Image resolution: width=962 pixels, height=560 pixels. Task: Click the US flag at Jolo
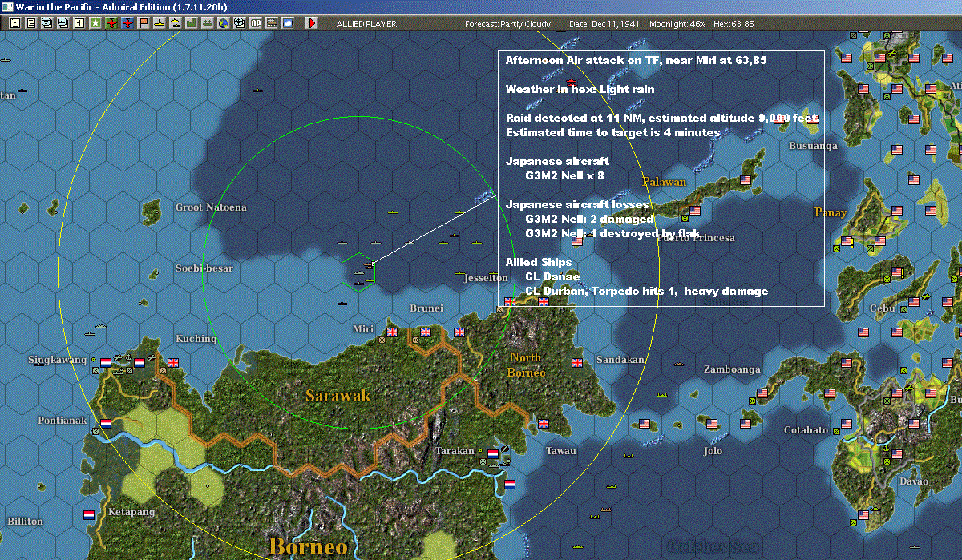click(x=711, y=423)
